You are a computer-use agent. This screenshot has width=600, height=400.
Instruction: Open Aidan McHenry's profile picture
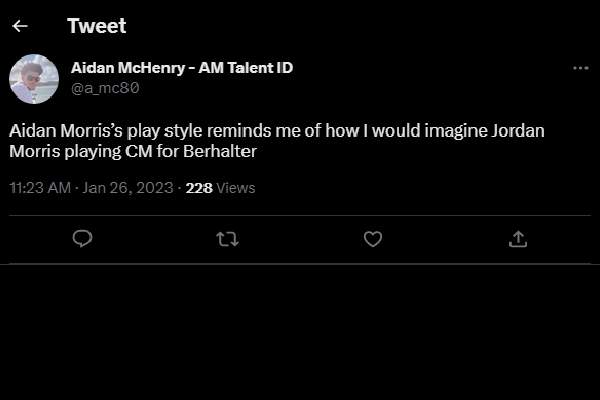(x=34, y=78)
